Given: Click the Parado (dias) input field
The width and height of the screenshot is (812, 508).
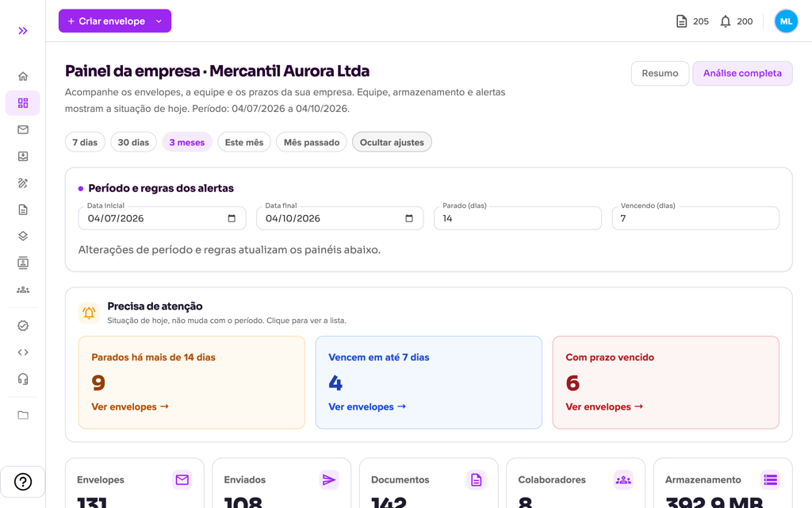Looking at the screenshot, I should pyautogui.click(x=517, y=218).
